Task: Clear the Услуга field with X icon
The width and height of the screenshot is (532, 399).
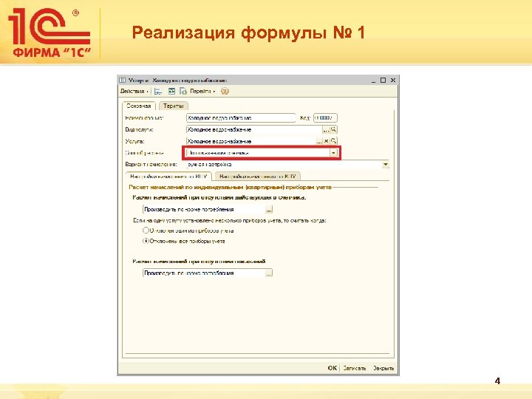Action: click(x=326, y=141)
